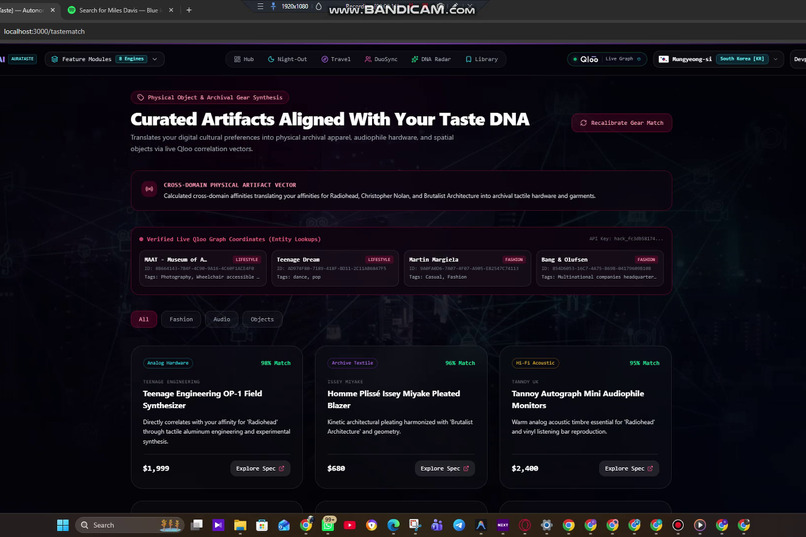Open a new browser tab

click(x=189, y=10)
